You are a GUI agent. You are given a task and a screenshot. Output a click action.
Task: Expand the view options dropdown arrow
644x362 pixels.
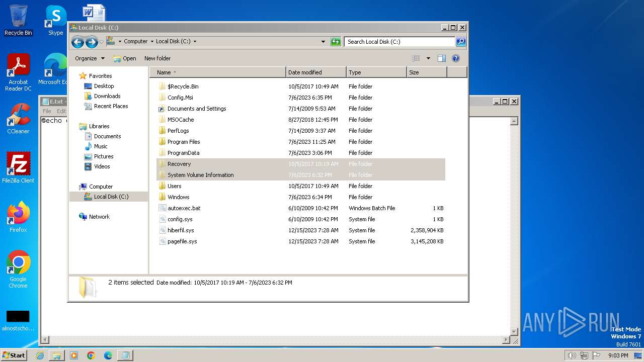pos(428,58)
